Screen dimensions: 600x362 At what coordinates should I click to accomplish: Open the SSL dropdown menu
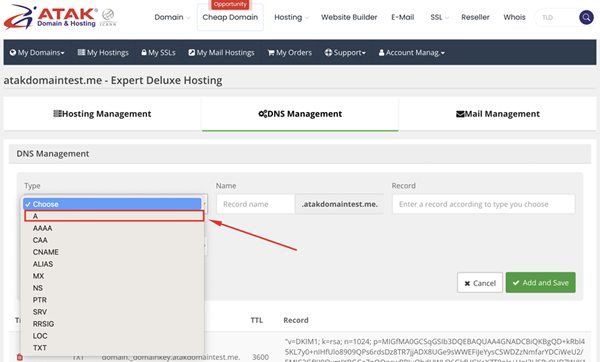point(439,17)
